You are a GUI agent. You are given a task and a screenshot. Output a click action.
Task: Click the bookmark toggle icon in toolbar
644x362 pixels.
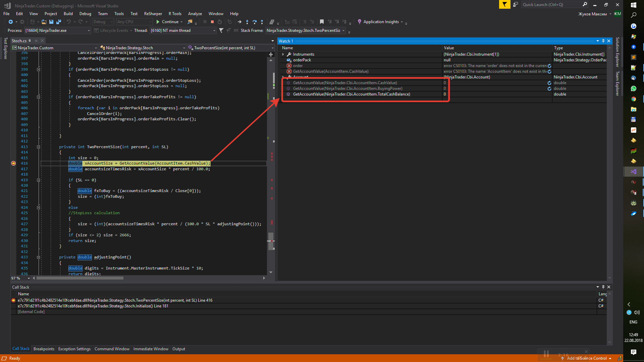click(x=322, y=22)
